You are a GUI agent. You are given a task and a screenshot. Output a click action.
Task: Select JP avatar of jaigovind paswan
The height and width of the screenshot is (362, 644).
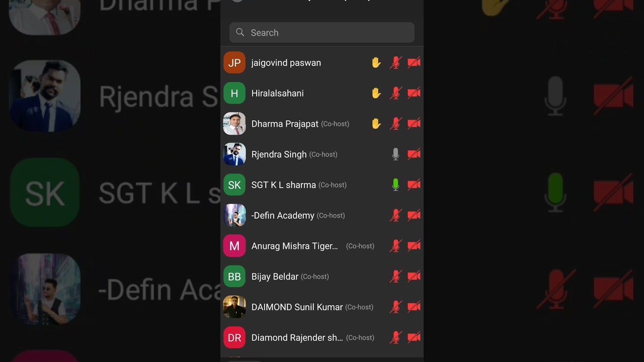click(x=234, y=63)
